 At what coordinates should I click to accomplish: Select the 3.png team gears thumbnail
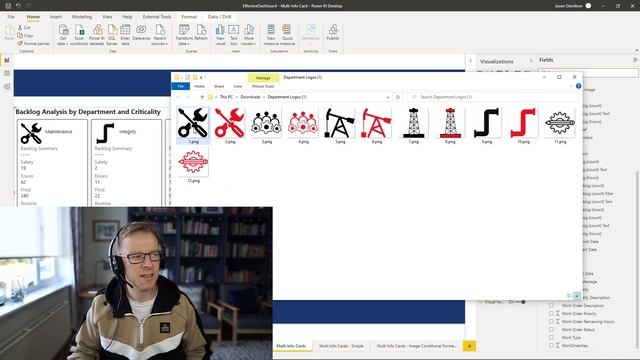pos(267,125)
